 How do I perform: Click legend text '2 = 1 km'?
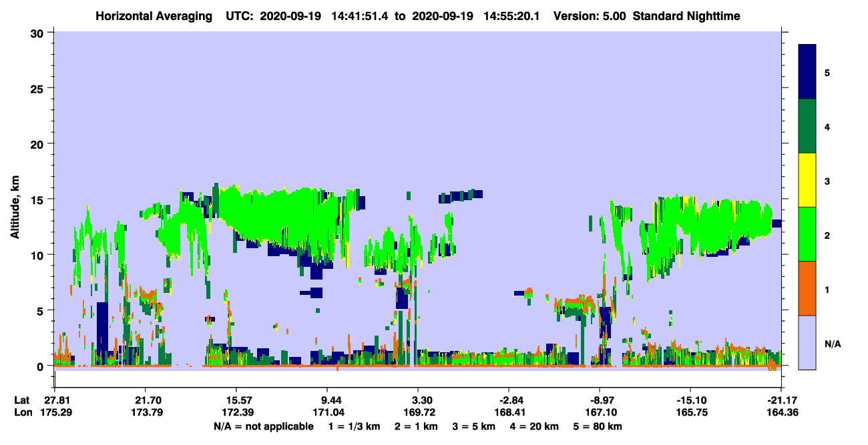tap(417, 426)
